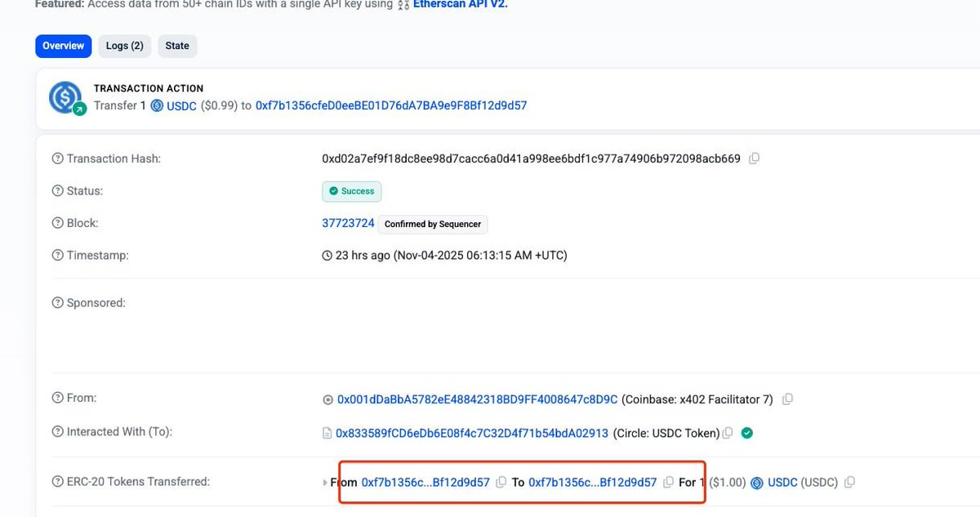The image size is (980, 517).
Task: Click the USDC logo in the ERC-20 transfer row
Action: (x=757, y=482)
